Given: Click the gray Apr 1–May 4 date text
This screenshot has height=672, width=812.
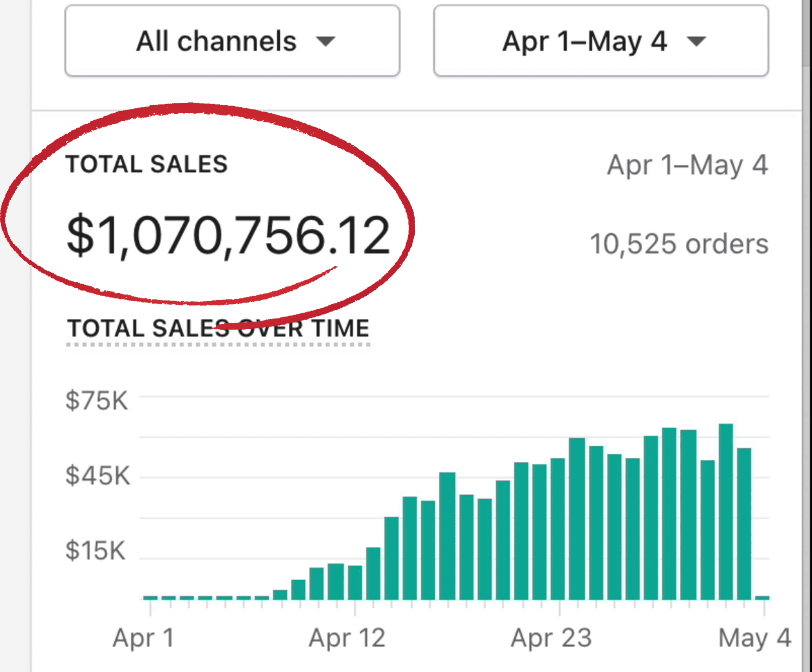Looking at the screenshot, I should tap(687, 165).
